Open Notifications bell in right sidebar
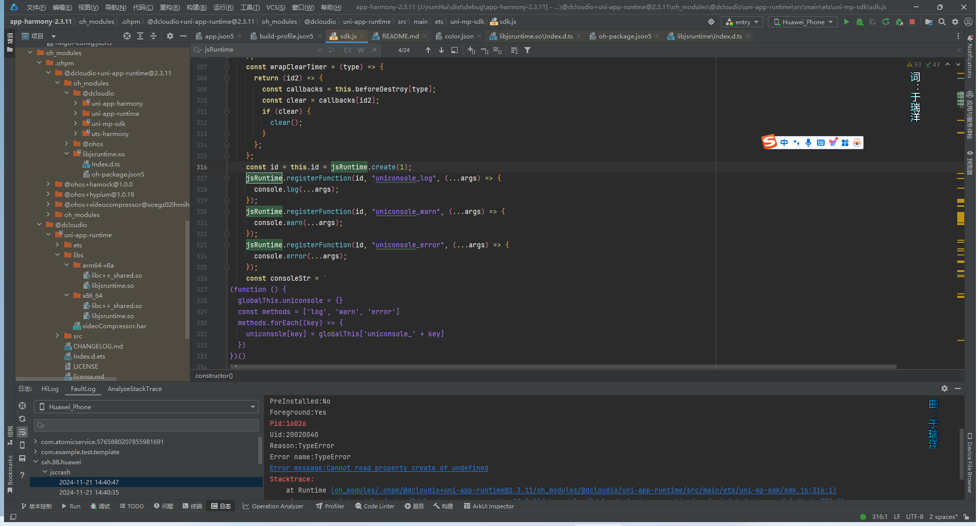Image resolution: width=980 pixels, height=526 pixels. 970,38
